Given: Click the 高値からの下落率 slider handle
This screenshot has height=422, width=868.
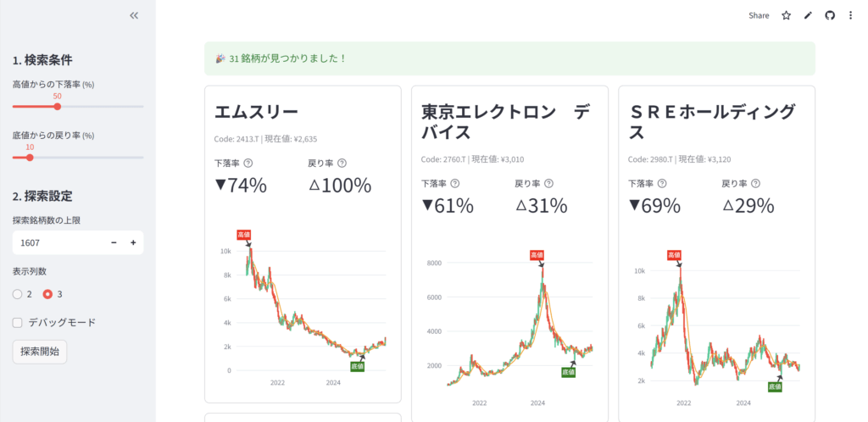Looking at the screenshot, I should point(58,107).
